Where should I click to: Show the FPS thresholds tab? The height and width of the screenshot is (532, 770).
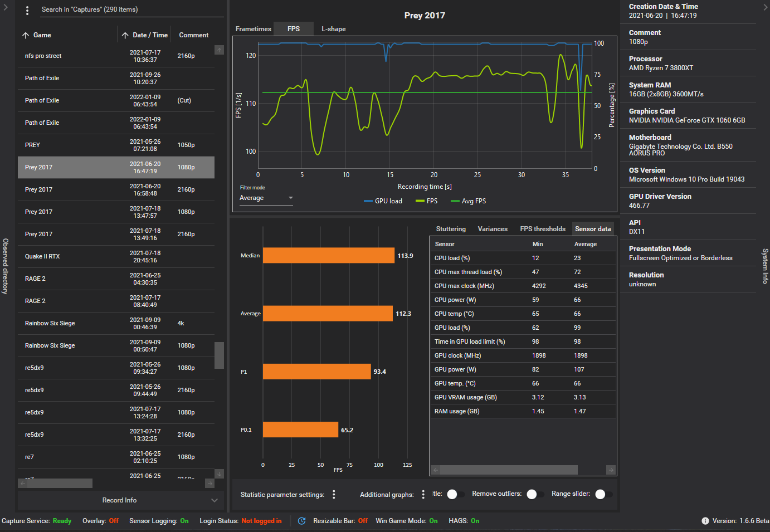pos(543,229)
